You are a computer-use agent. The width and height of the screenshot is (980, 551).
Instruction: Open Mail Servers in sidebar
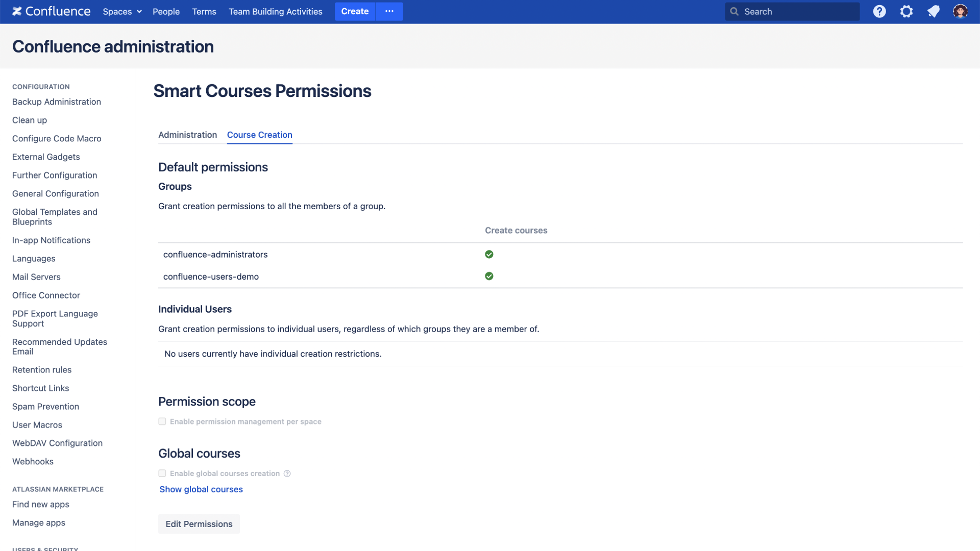36,277
